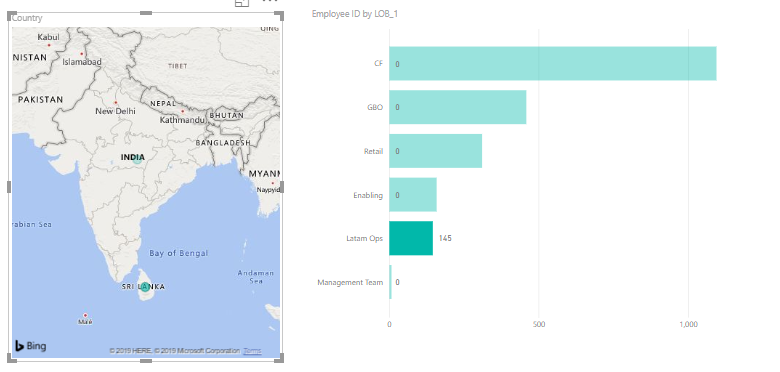This screenshot has height=372, width=780.
Task: Click the Sri Lanka bubble on the map
Action: (x=145, y=287)
